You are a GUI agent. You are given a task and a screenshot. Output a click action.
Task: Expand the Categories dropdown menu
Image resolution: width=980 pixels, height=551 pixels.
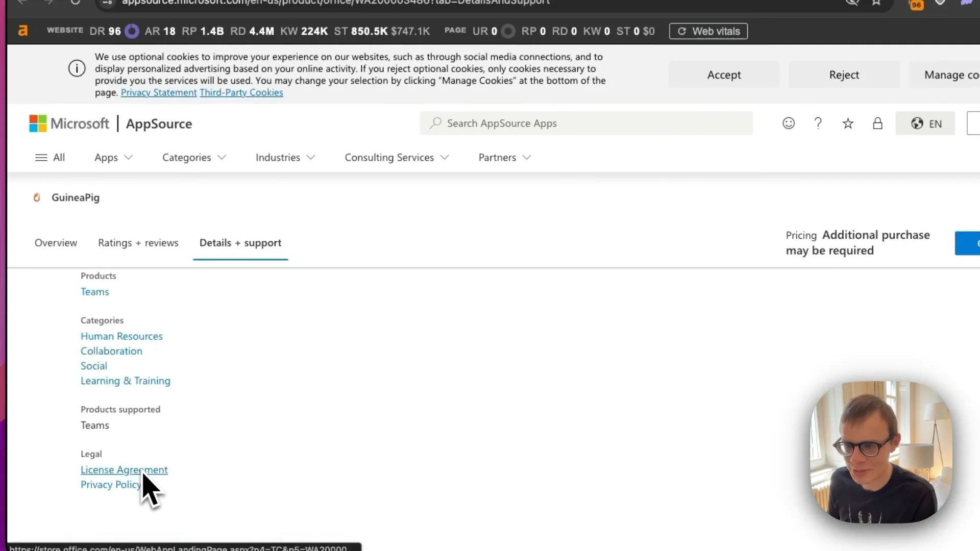tap(194, 158)
